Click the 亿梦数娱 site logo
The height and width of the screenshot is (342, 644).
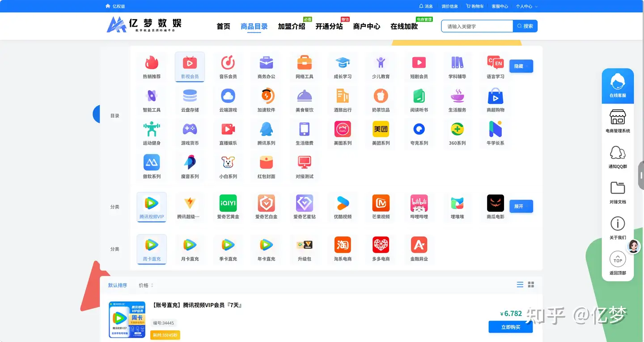144,25
